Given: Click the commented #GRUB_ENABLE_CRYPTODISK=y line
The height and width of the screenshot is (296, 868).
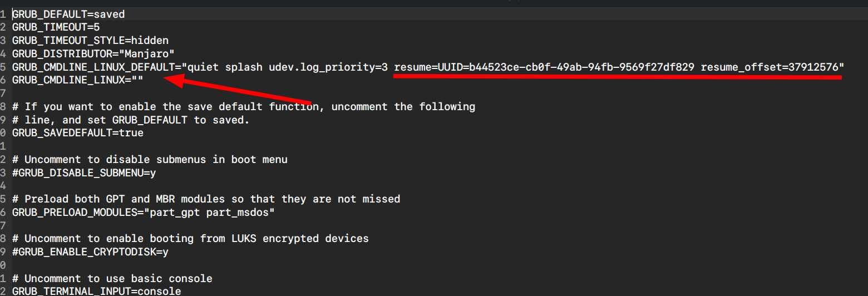Looking at the screenshot, I should pyautogui.click(x=90, y=252).
